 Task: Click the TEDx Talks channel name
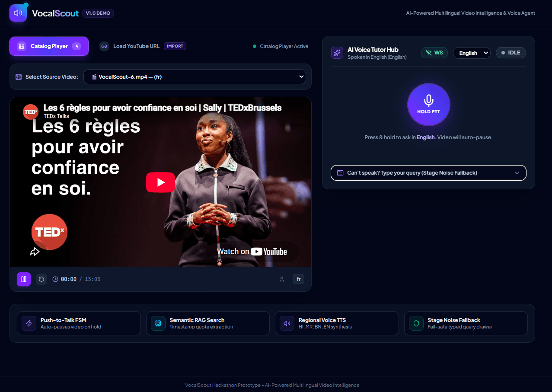(56, 116)
